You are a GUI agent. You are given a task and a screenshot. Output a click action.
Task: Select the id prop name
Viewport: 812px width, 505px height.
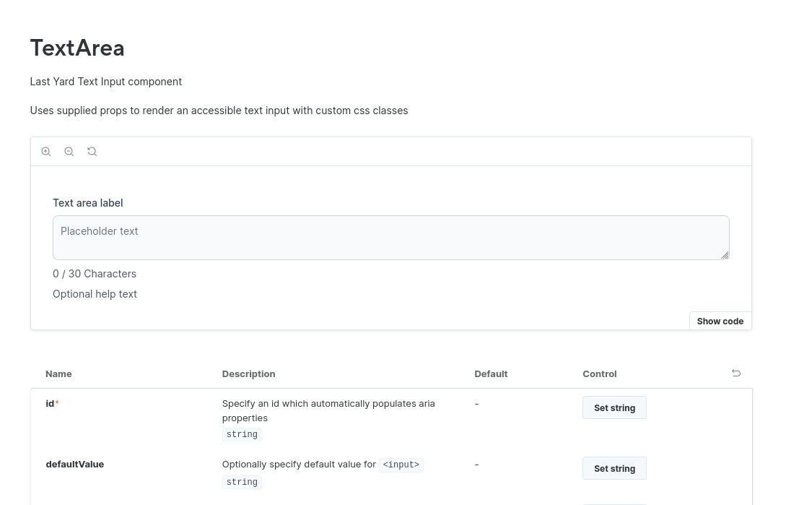pos(50,403)
